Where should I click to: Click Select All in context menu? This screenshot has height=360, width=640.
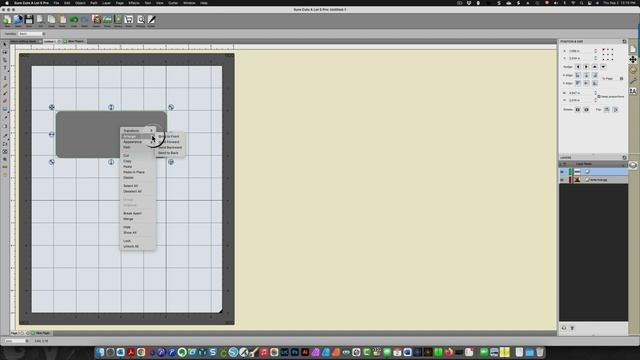click(x=131, y=186)
